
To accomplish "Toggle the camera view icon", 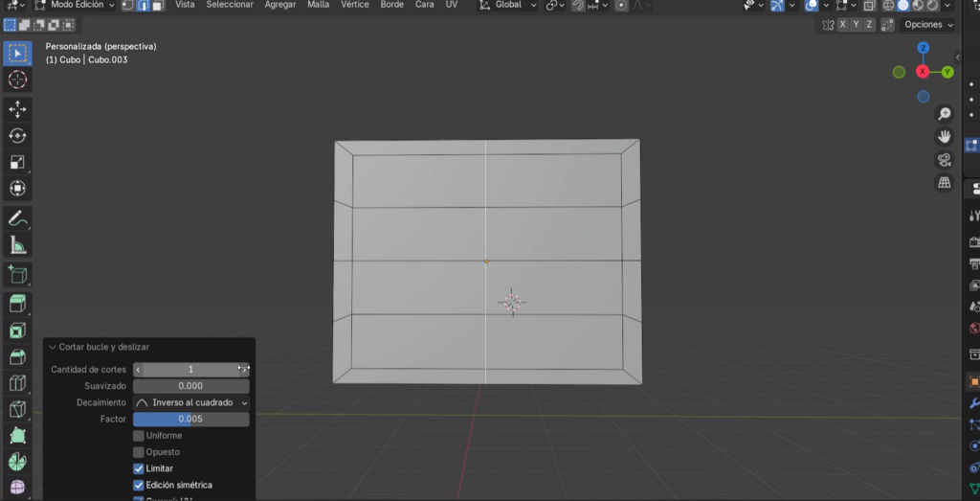I will pyautogui.click(x=944, y=159).
